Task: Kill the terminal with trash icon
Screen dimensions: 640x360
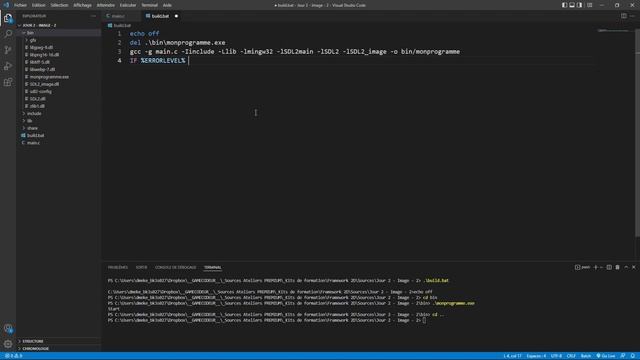Action: tap(618, 267)
